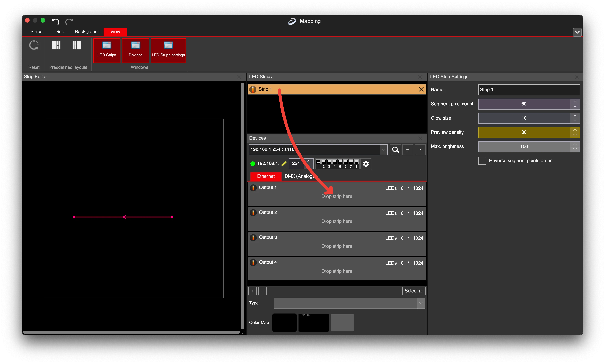Choose the second predefined layout icon

pos(77,45)
